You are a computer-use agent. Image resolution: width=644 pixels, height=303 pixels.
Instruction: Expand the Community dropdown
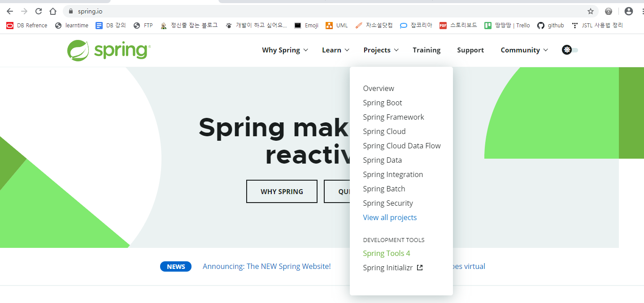(524, 50)
